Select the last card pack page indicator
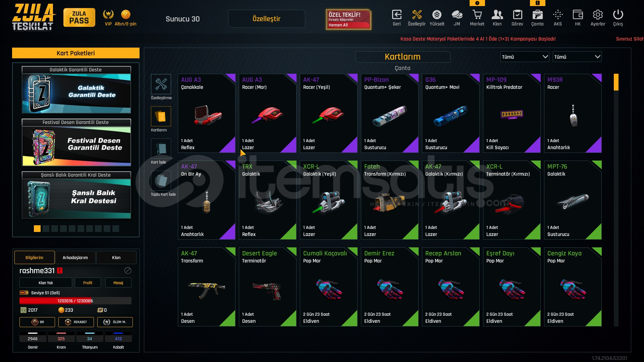Screen dimensions: 644x362 [116, 229]
